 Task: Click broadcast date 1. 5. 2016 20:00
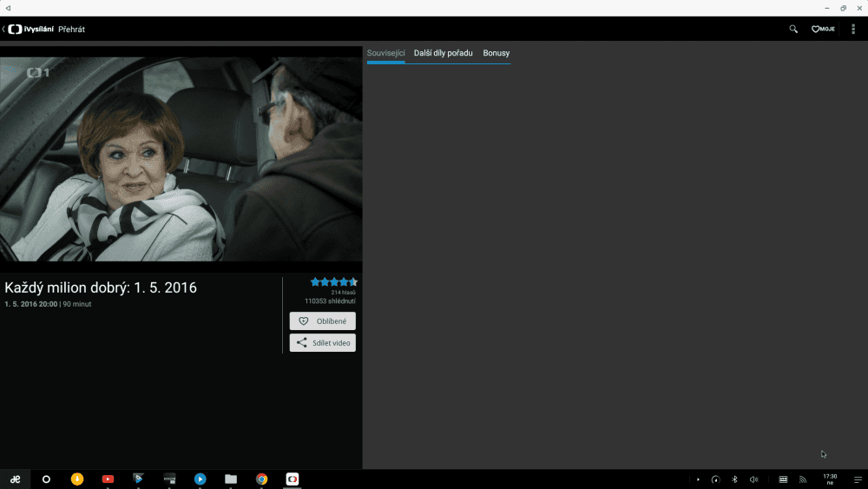pos(31,304)
